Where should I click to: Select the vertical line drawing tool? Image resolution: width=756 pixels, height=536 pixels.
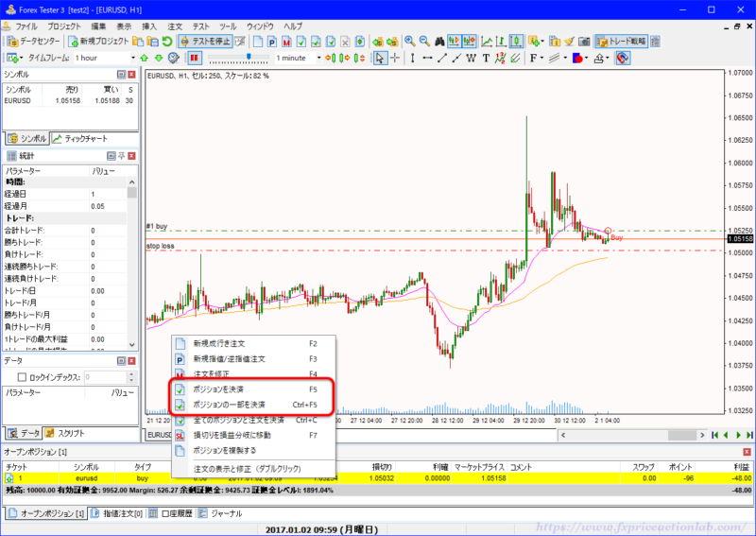tap(412, 58)
